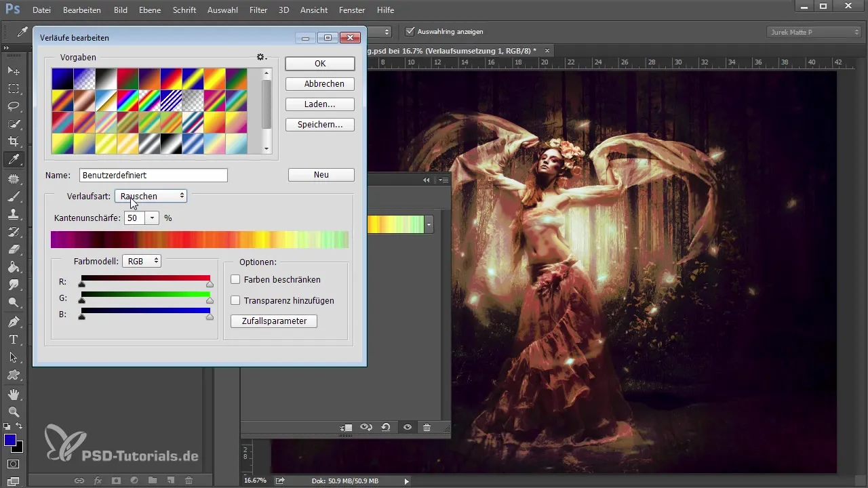The width and height of the screenshot is (868, 488).
Task: Select the Crop tool
Action: pos(14,142)
